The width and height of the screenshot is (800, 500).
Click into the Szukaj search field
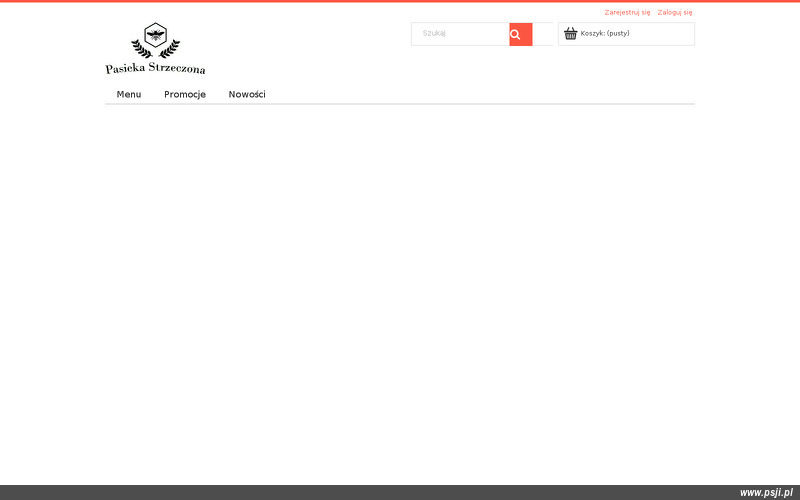pos(460,34)
